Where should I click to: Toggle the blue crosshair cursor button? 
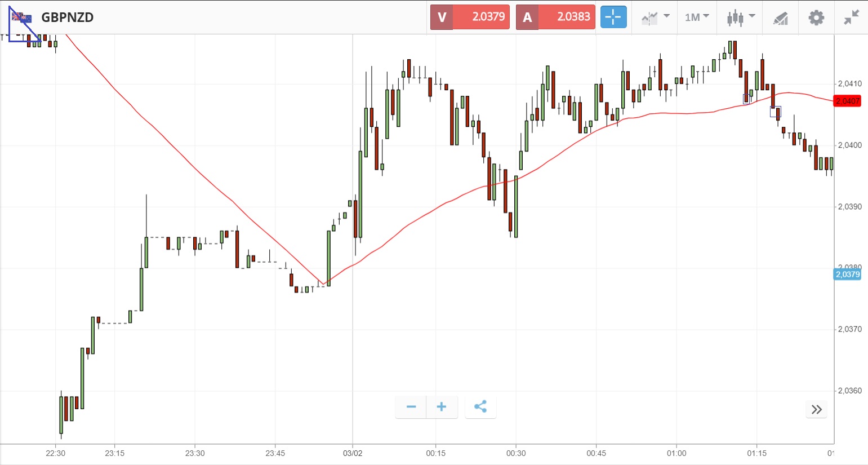point(613,17)
